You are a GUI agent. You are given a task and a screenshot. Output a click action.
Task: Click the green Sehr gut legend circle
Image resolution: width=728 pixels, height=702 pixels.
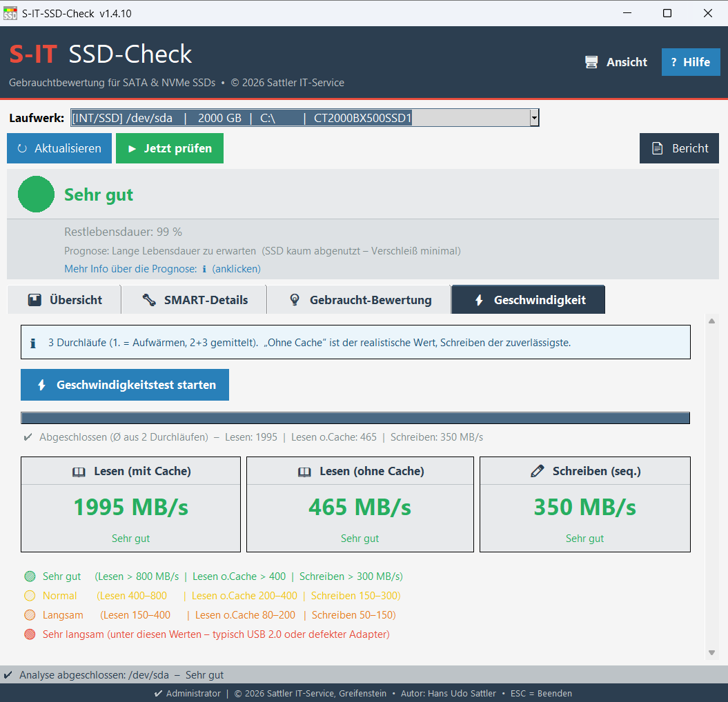pos(30,576)
